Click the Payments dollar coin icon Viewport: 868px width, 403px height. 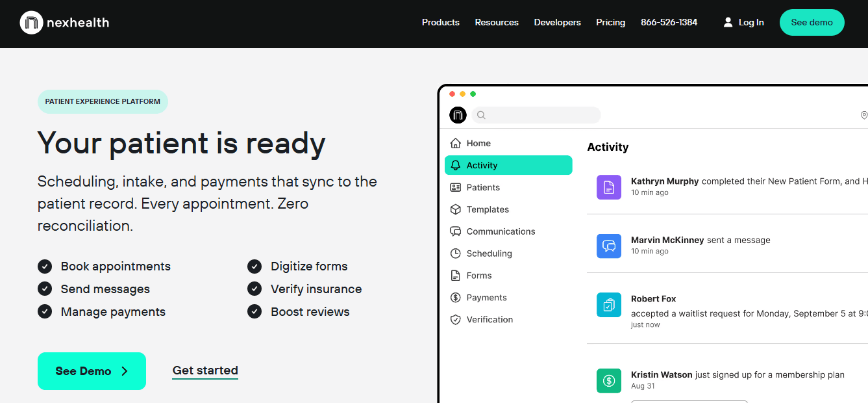point(455,298)
